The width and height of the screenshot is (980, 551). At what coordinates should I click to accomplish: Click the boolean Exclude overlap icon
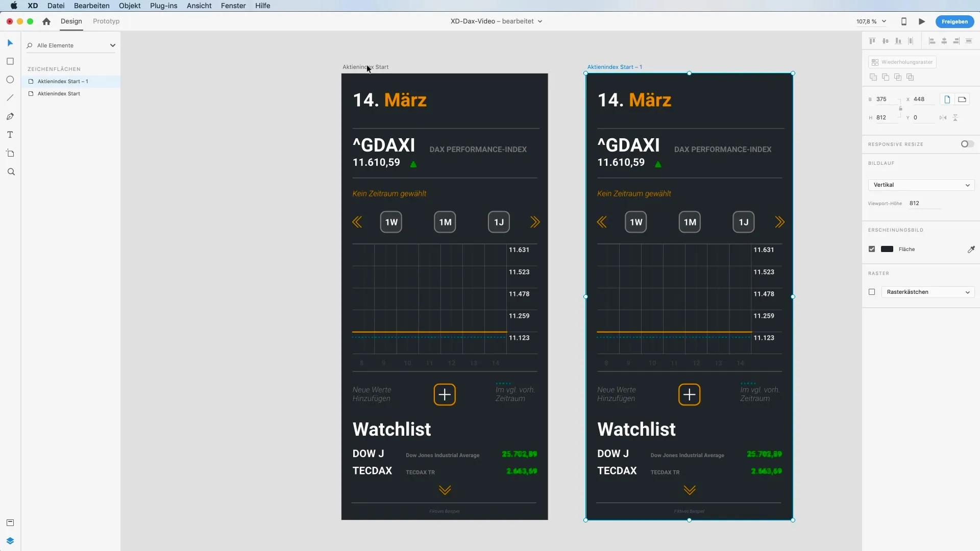[910, 77]
